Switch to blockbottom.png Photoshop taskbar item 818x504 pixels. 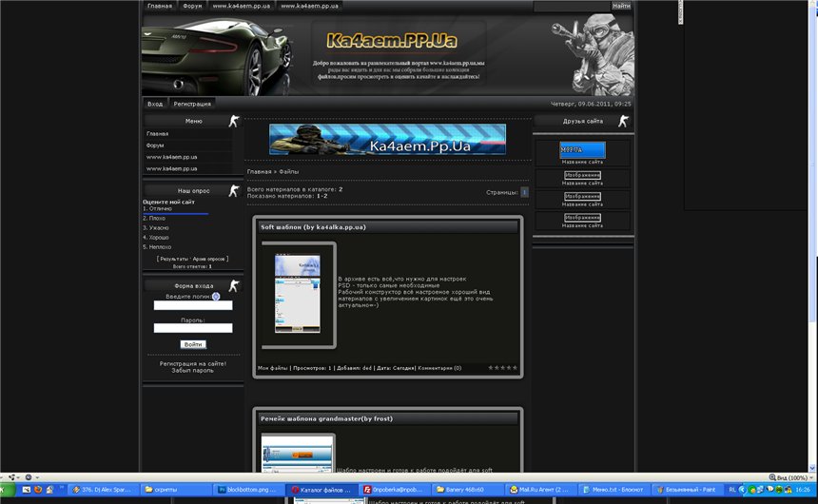(249, 490)
